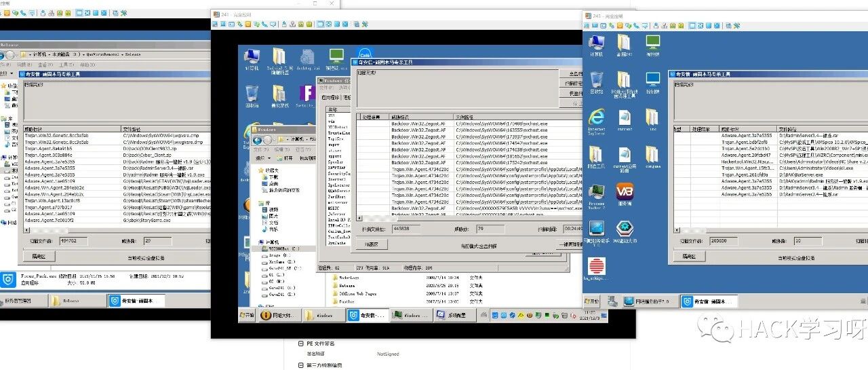Screen dimensions: 868x370
Task: Open 计算机 icon on right desktop
Action: (597, 47)
